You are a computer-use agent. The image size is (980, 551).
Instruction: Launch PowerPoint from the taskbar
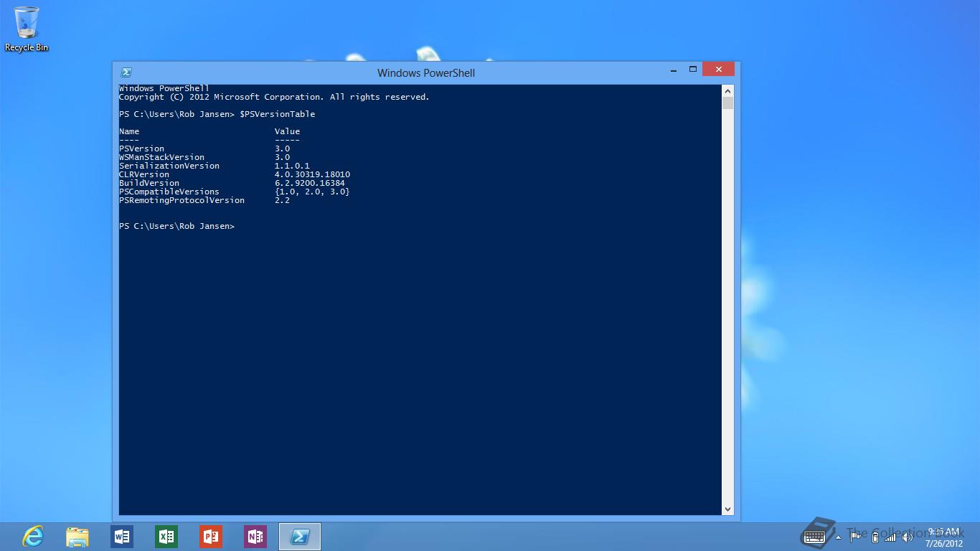(211, 537)
